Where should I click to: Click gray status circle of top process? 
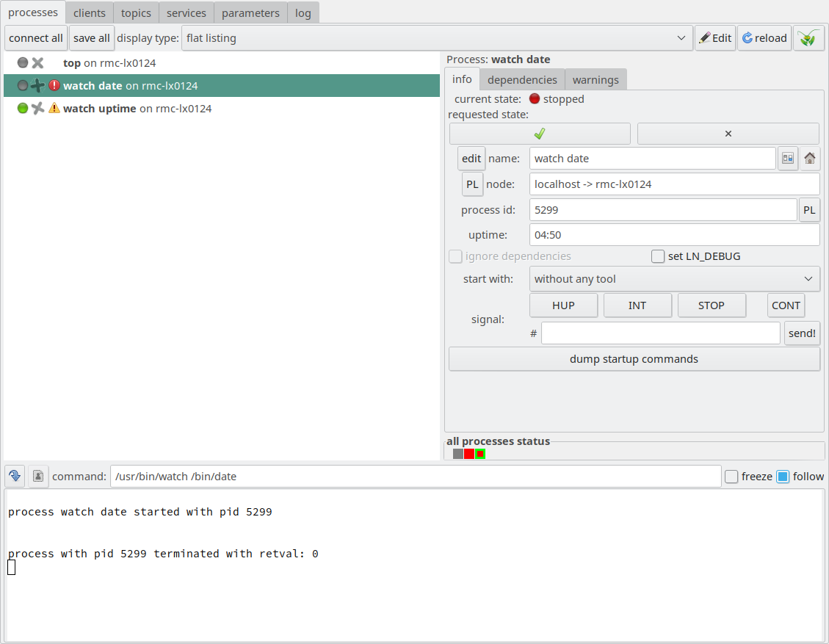click(22, 63)
